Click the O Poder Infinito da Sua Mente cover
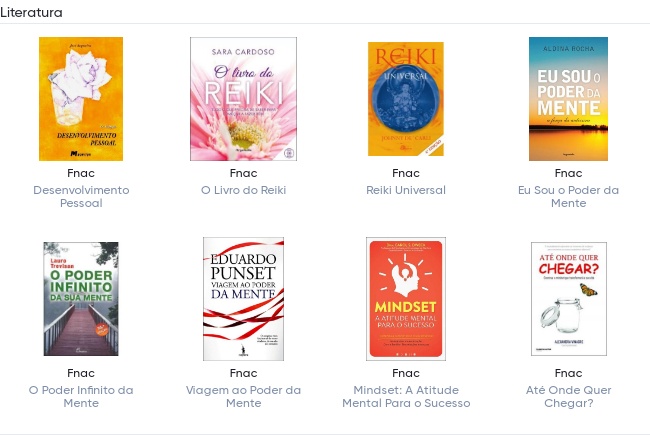650x435 pixels. (81, 299)
